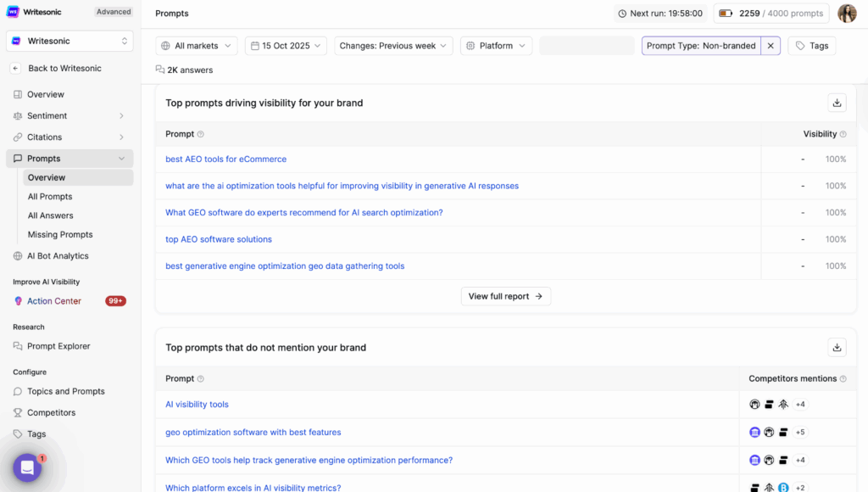The width and height of the screenshot is (868, 492).
Task: Click the user profile avatar
Action: (x=847, y=14)
